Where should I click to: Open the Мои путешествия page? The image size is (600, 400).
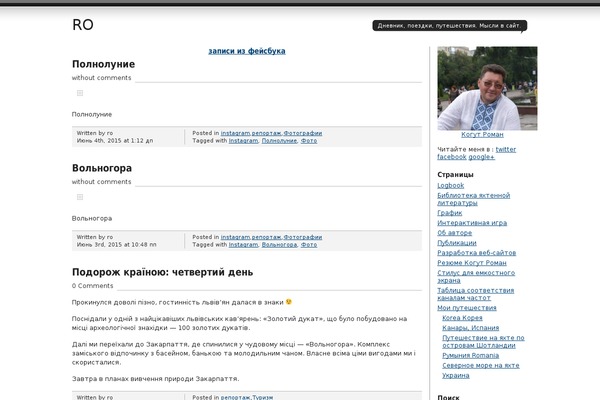(x=467, y=308)
